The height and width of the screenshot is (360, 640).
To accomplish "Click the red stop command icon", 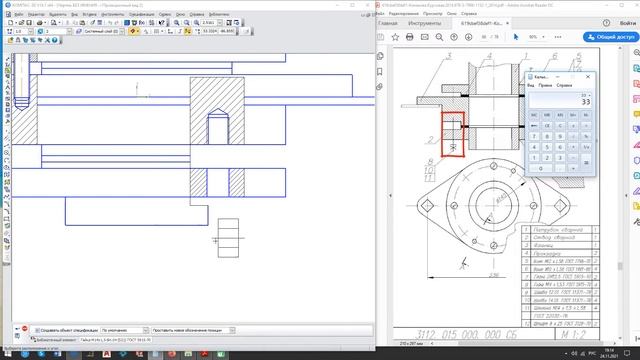I will 24,329.
